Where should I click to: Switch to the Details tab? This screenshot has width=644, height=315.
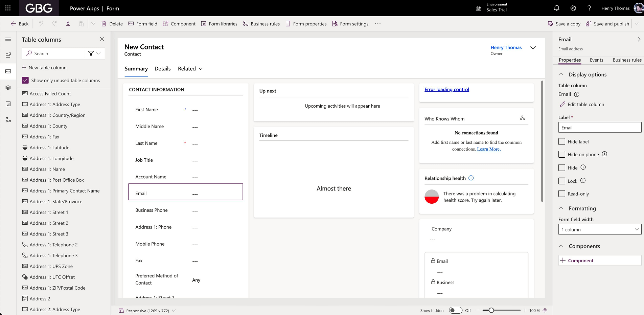click(x=162, y=68)
